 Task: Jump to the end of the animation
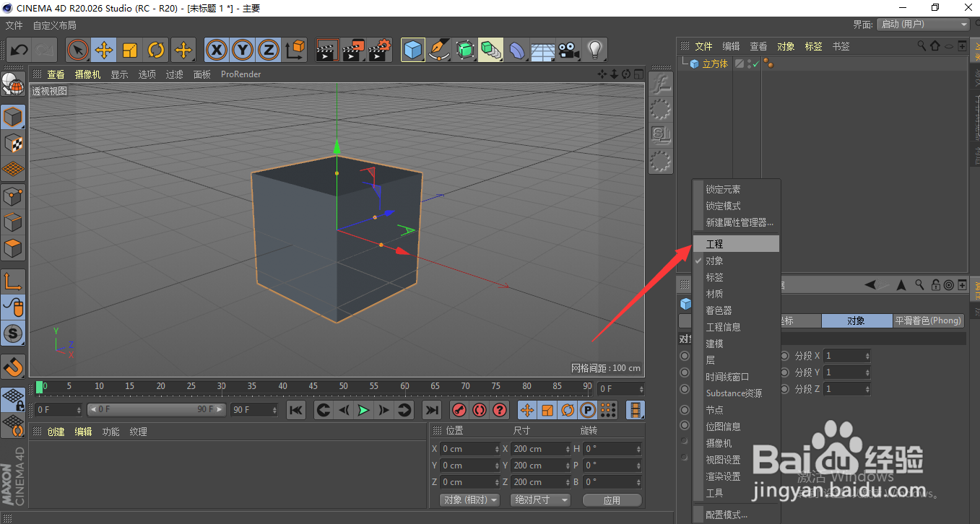coord(432,410)
